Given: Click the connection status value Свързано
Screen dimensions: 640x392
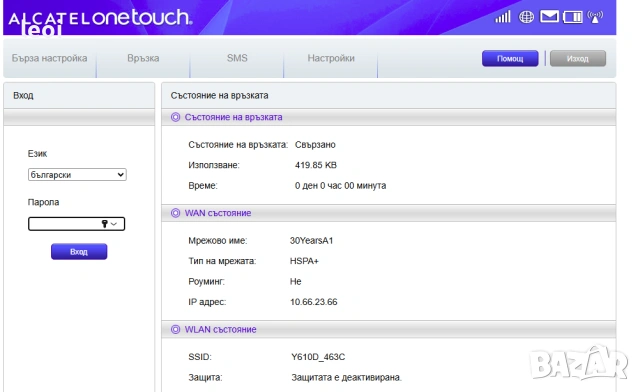Looking at the screenshot, I should (315, 145).
